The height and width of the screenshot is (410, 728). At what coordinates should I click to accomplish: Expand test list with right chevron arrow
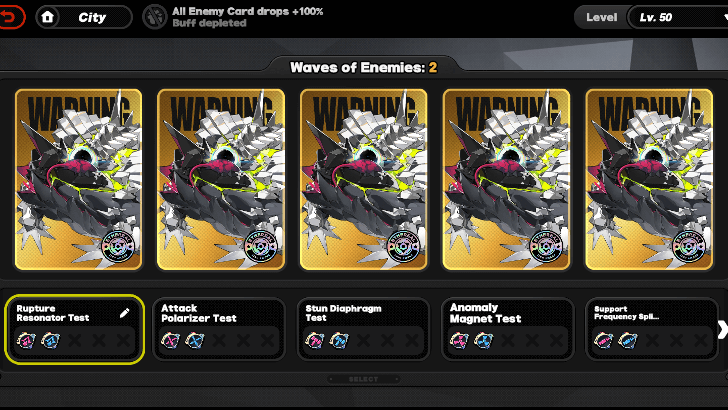point(722,329)
